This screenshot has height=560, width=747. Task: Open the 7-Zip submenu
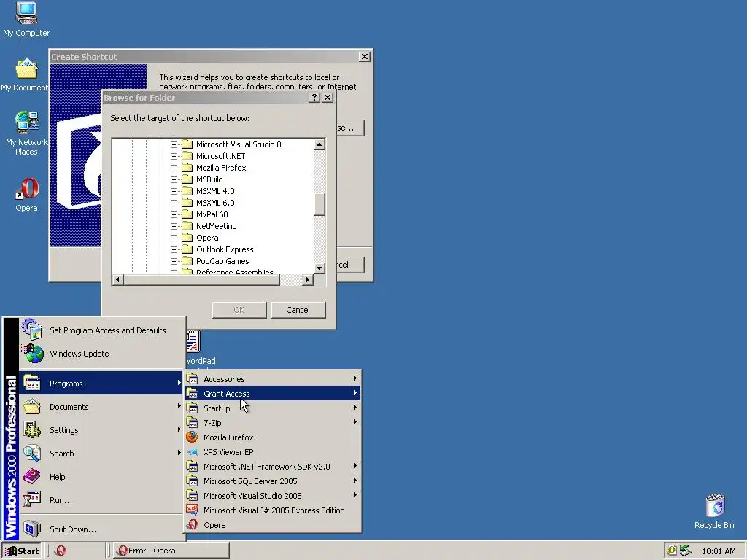(x=273, y=422)
